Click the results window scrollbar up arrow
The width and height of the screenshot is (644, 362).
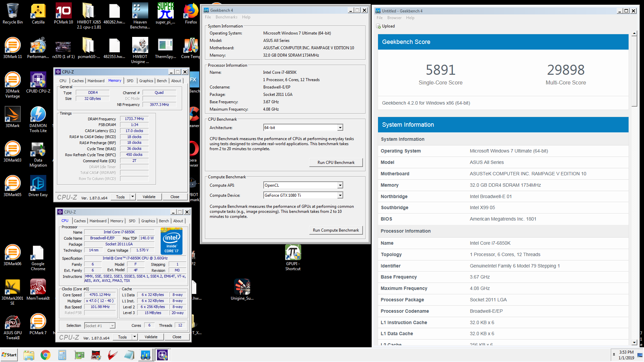(634, 33)
